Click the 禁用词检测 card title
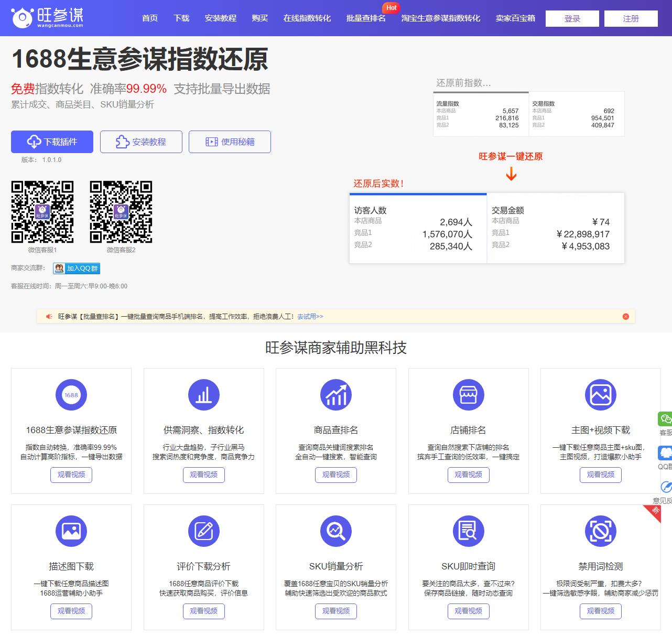This screenshot has width=672, height=636. pos(601,566)
